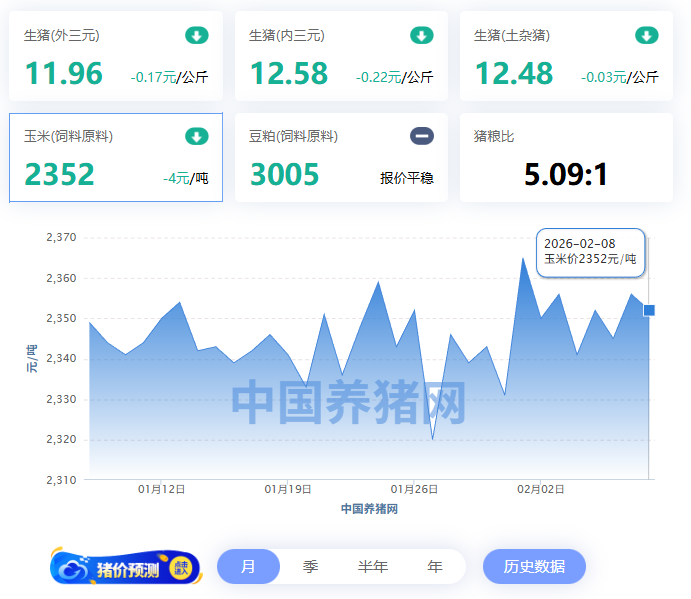Click the 11.96 外三元 price value
This screenshot has height=599, width=691.
64,74
